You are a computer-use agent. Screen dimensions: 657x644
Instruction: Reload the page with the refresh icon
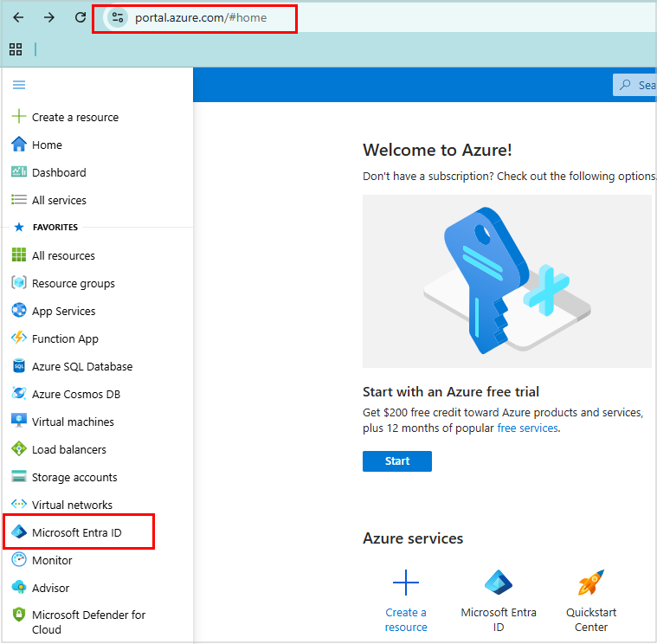click(x=80, y=17)
